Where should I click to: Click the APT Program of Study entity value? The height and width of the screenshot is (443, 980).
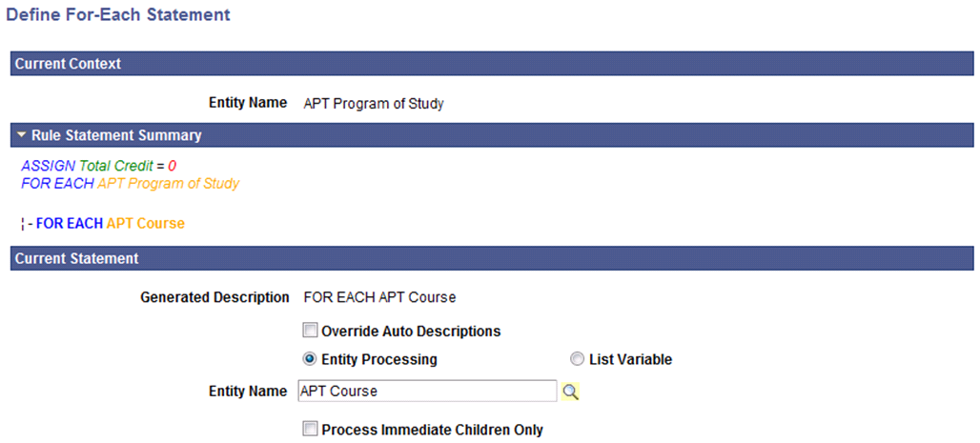[373, 104]
